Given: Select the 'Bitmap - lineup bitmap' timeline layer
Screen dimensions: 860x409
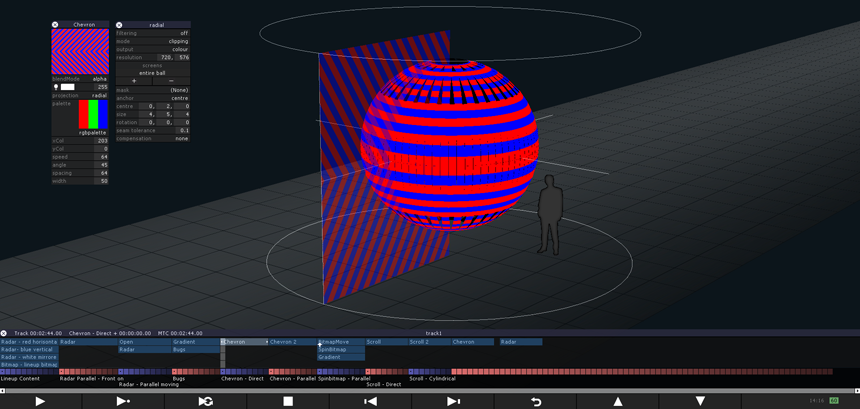Looking at the screenshot, I should tap(29, 365).
